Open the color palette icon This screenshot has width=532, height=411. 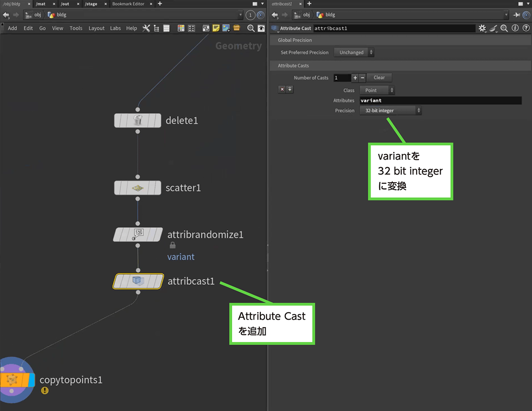(x=181, y=28)
